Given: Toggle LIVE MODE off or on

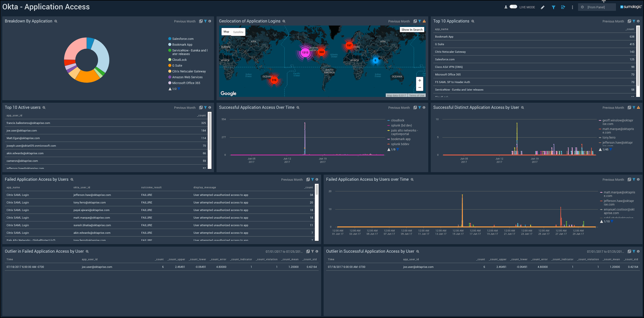Looking at the screenshot, I should [513, 7].
